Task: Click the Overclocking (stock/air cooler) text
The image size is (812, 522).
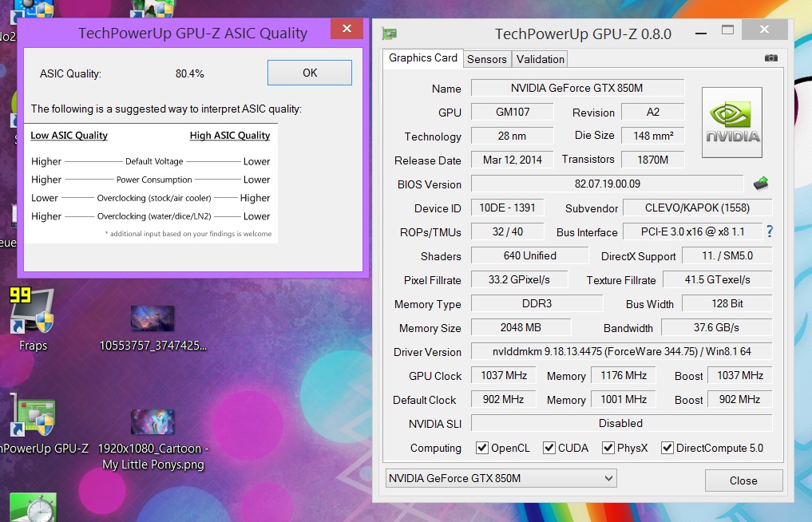Action: pos(154,198)
